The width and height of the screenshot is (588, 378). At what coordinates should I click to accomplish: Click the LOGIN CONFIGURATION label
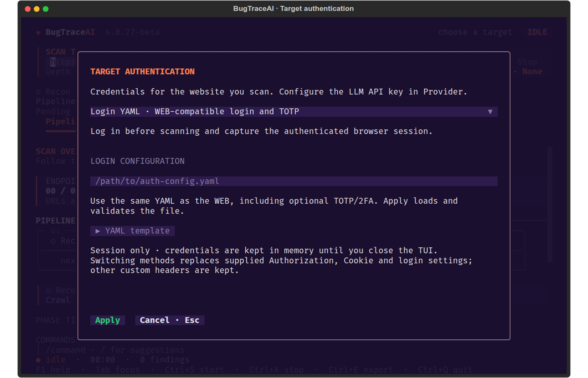coord(137,161)
